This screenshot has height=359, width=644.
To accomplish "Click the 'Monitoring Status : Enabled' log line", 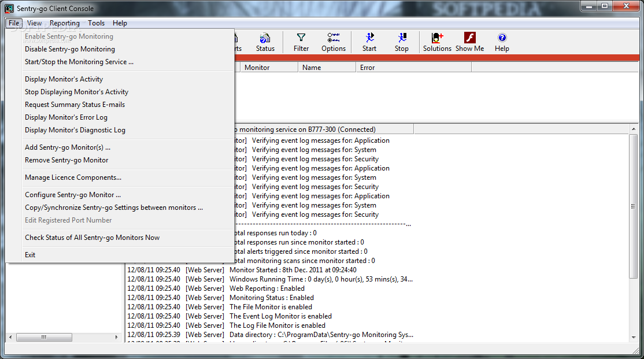I will click(272, 297).
